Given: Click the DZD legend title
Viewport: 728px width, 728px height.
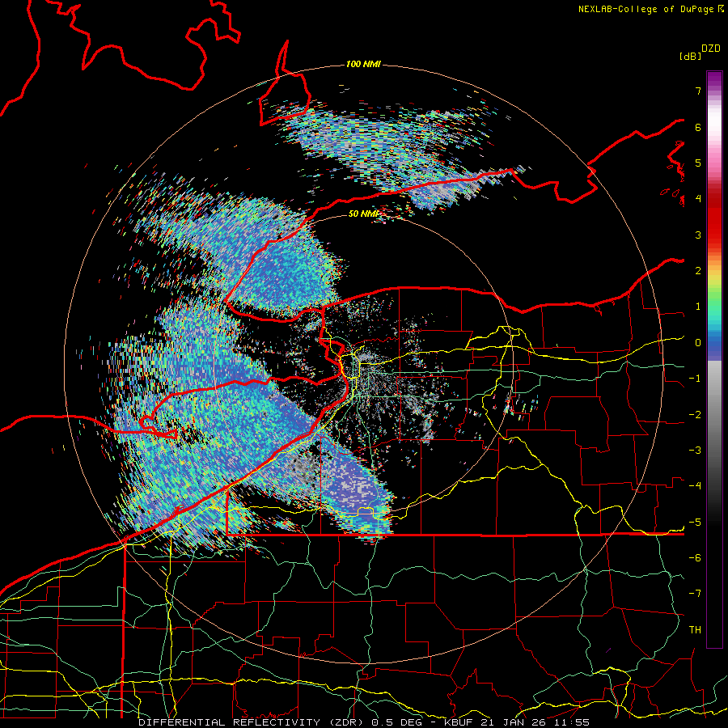Looking at the screenshot, I should tap(711, 49).
